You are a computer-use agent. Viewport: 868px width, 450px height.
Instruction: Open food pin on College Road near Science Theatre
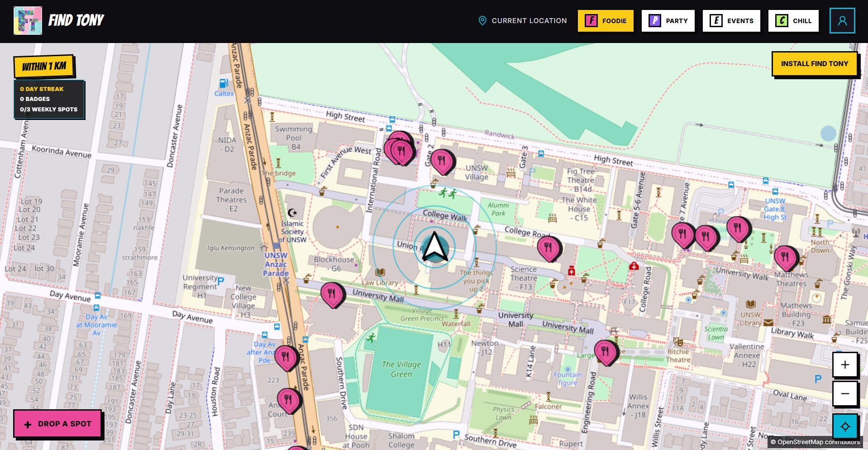548,249
